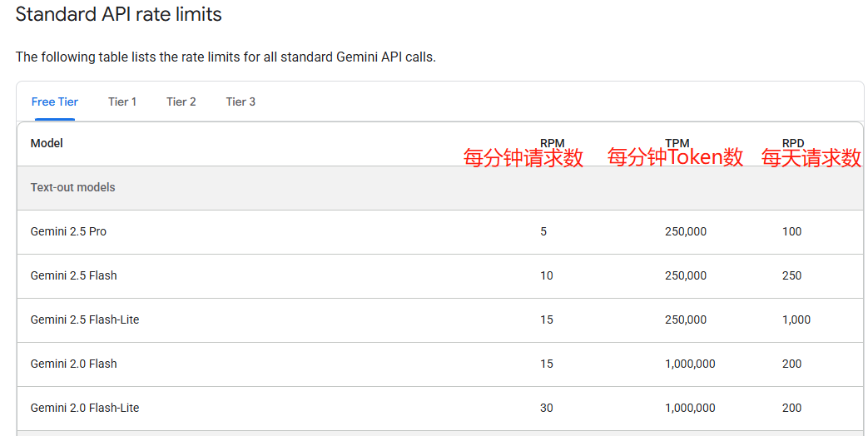Click Gemini 2.0 Flash-Lite RPM value 30
Image resolution: width=868 pixels, height=436 pixels.
547,408
